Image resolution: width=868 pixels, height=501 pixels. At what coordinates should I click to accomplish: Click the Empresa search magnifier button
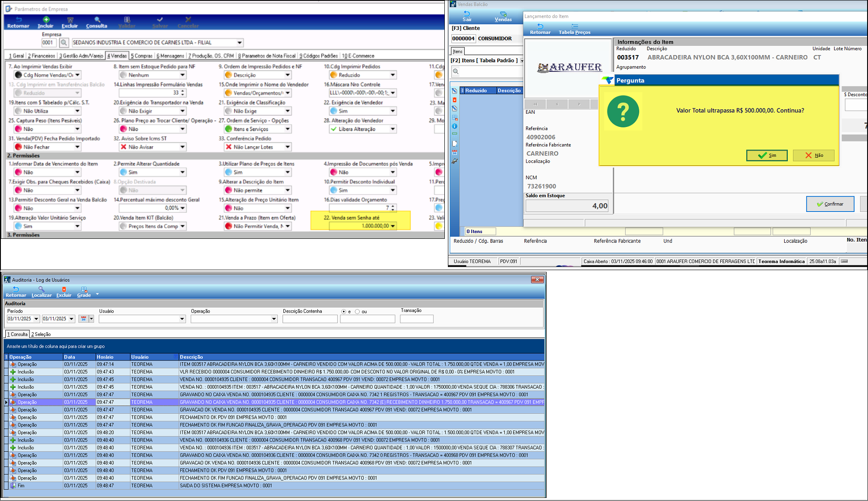[64, 43]
